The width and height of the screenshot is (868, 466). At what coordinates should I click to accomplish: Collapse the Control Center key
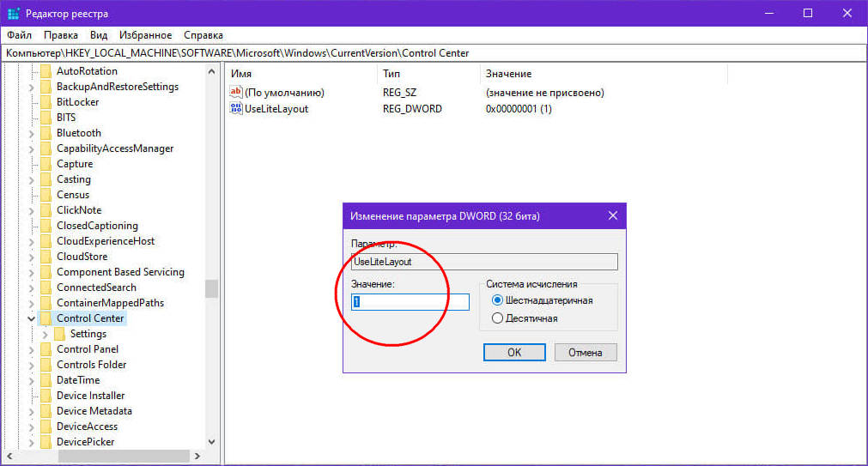click(32, 318)
